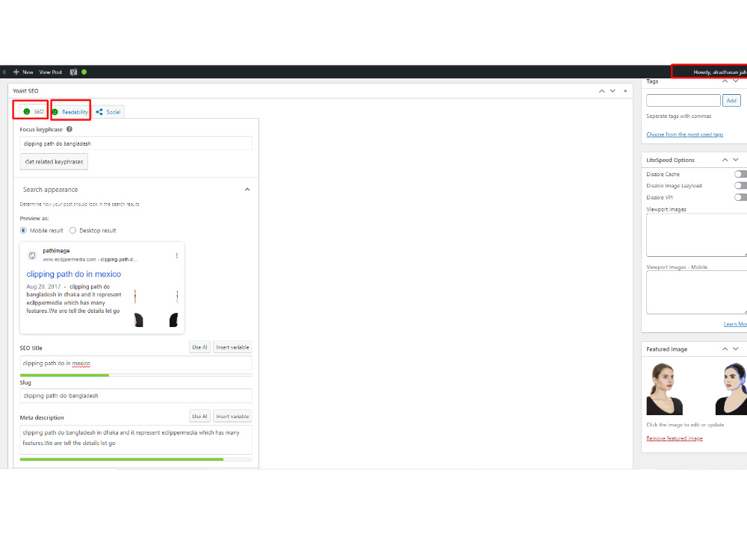Click the Add tag button
This screenshot has height=560, width=747.
click(x=731, y=101)
